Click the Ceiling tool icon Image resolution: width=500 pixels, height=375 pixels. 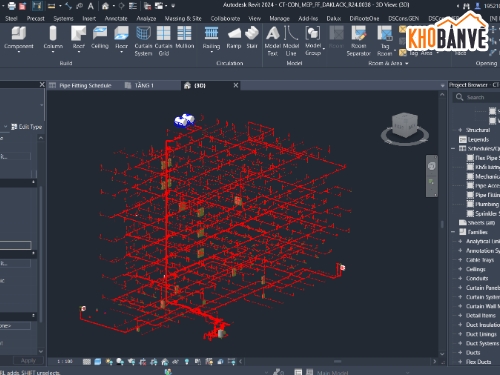pos(100,33)
